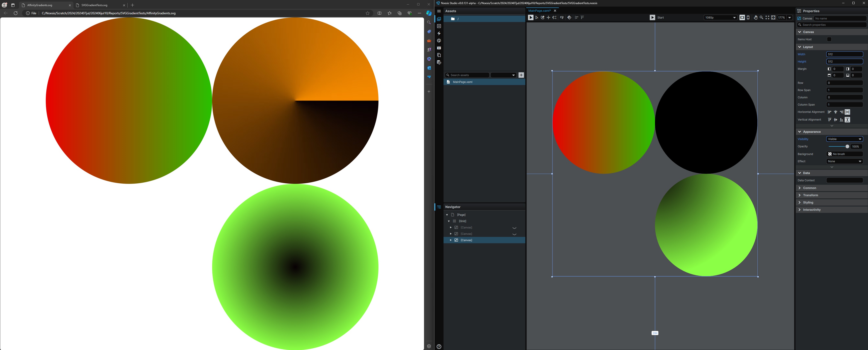
Task: Click the add asset plus button
Action: tap(521, 75)
